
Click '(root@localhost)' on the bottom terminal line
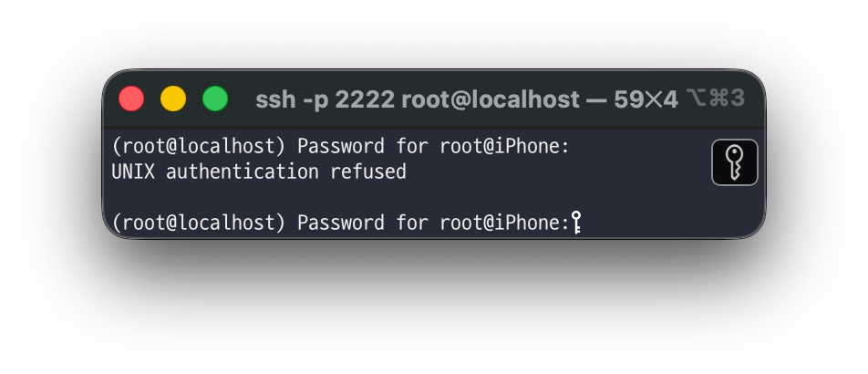click(199, 223)
